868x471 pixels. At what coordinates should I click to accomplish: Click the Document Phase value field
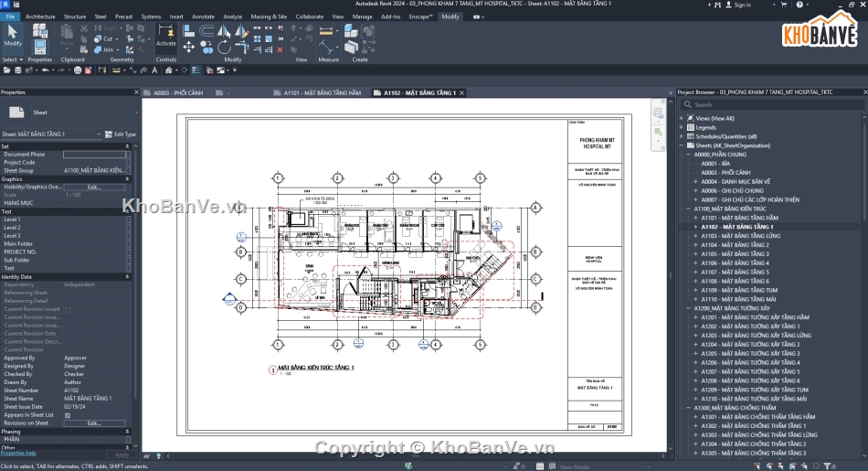94,155
